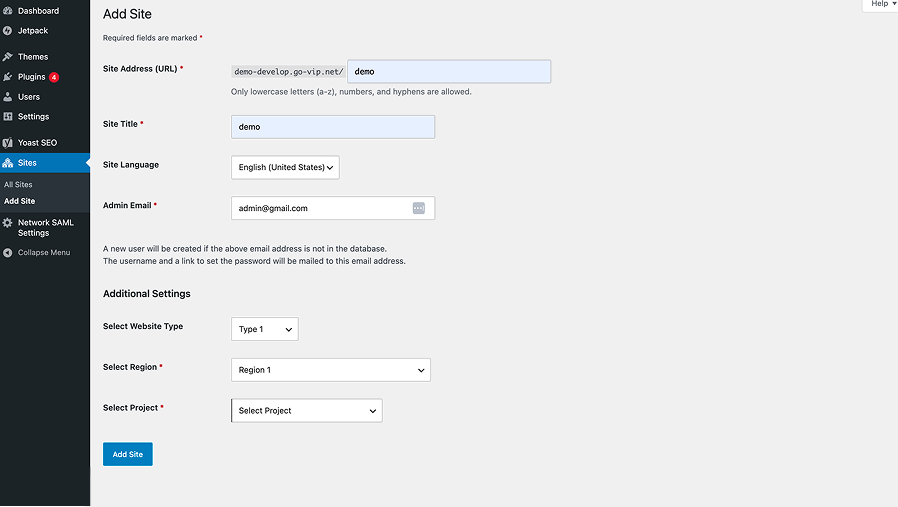Expand the Select Website Type dropdown
Viewport: 898px width, 507px height.
coord(265,329)
